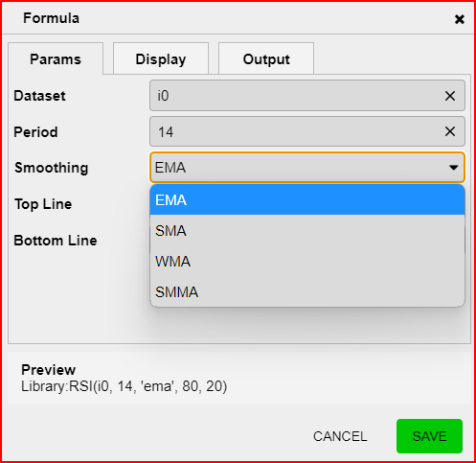Click the Smoothing combo box showing EMA
The image size is (476, 463).
[x=307, y=168]
